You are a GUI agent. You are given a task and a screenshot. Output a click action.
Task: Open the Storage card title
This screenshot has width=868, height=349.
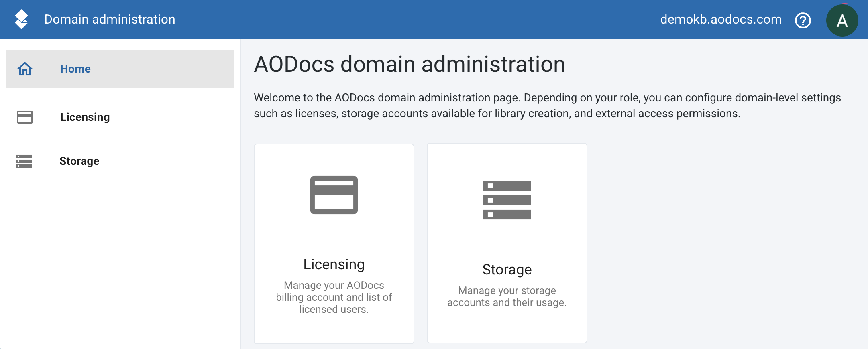[507, 270]
